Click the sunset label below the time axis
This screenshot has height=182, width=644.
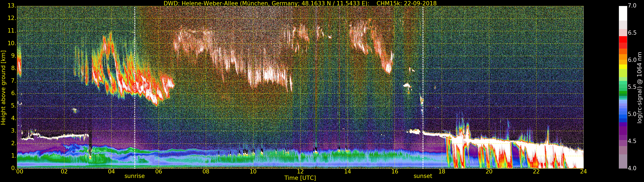pyautogui.click(x=423, y=176)
